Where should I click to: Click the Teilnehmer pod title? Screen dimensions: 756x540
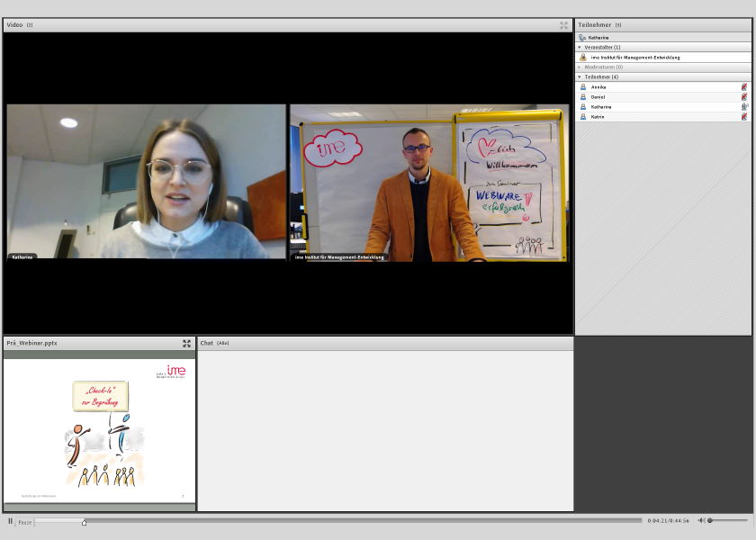click(595, 24)
